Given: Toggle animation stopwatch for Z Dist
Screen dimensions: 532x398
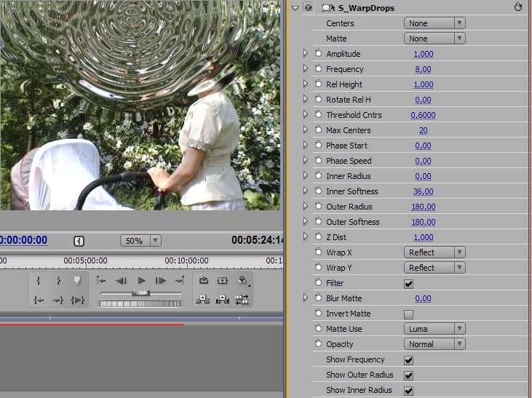Looking at the screenshot, I should pos(318,236).
